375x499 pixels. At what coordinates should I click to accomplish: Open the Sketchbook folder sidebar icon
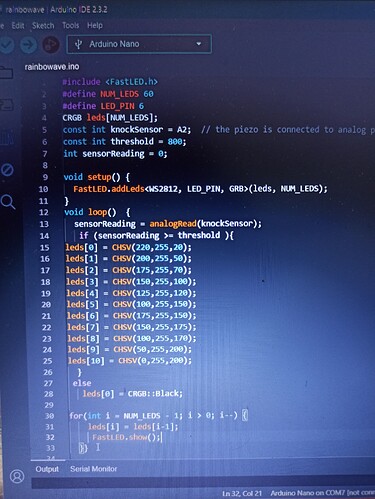[x=7, y=72]
